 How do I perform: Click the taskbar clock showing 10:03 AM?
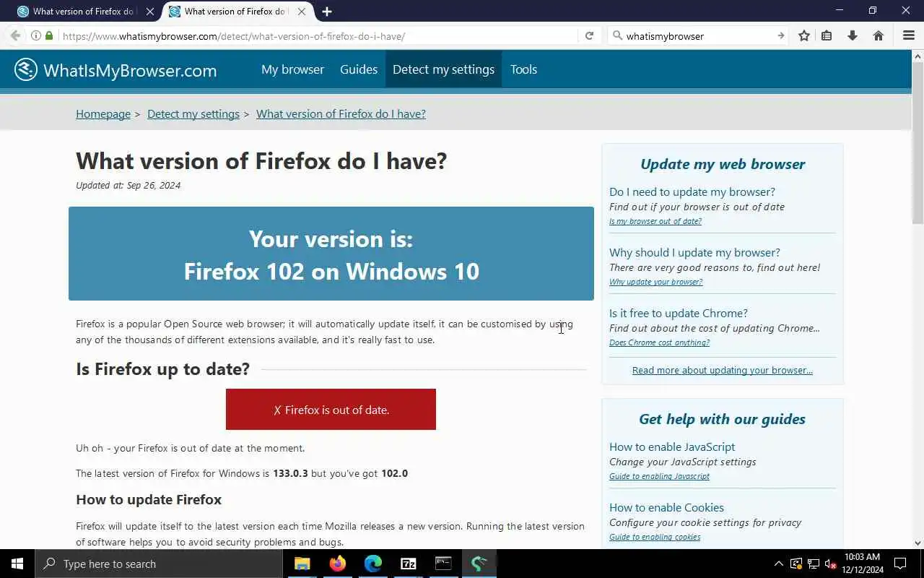coord(862,564)
